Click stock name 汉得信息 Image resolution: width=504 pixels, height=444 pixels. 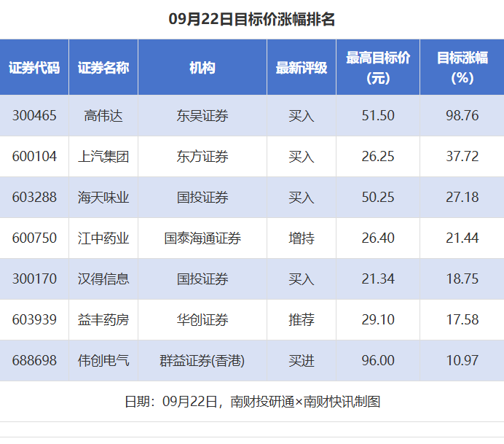103,279
